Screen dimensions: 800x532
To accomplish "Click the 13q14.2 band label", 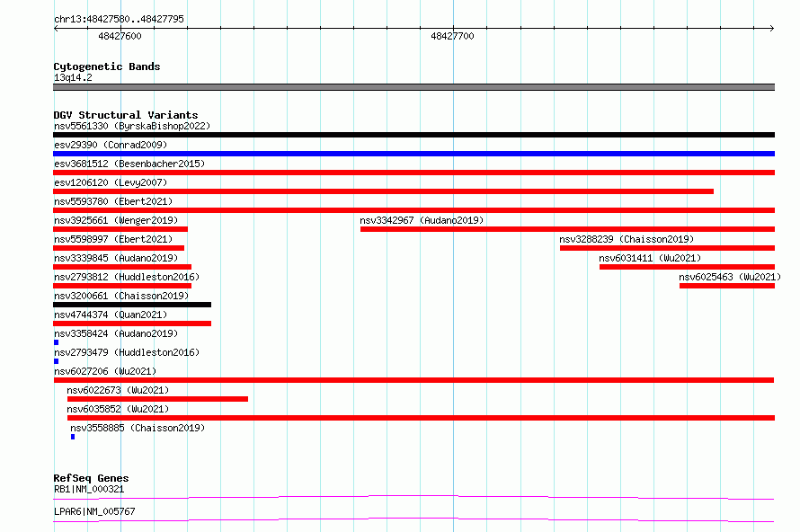I will tap(73, 77).
